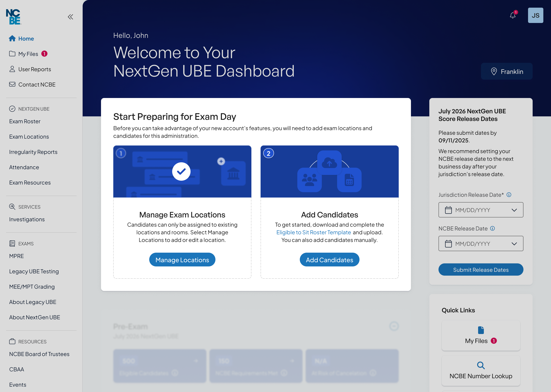Click Manage Exam Locations card illustration
The image size is (551, 392).
click(182, 172)
